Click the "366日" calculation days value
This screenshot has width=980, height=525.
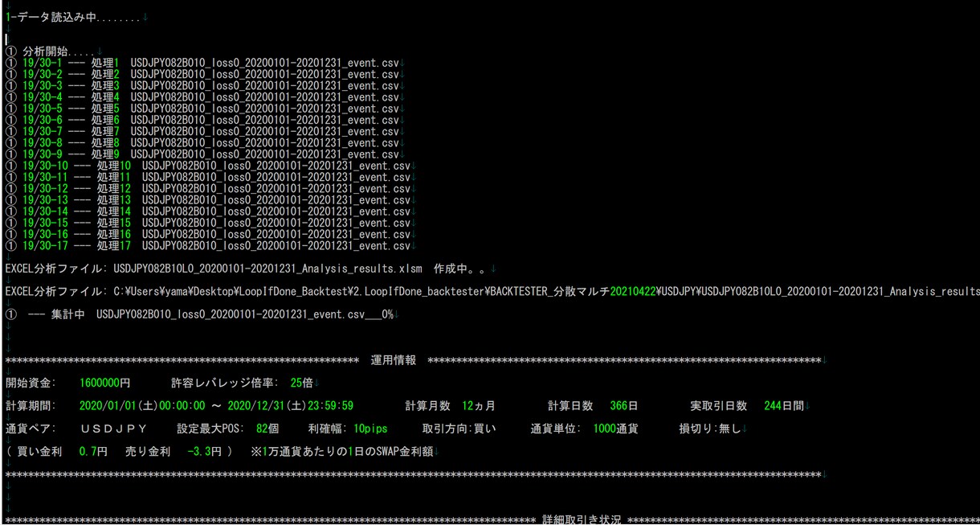point(623,405)
